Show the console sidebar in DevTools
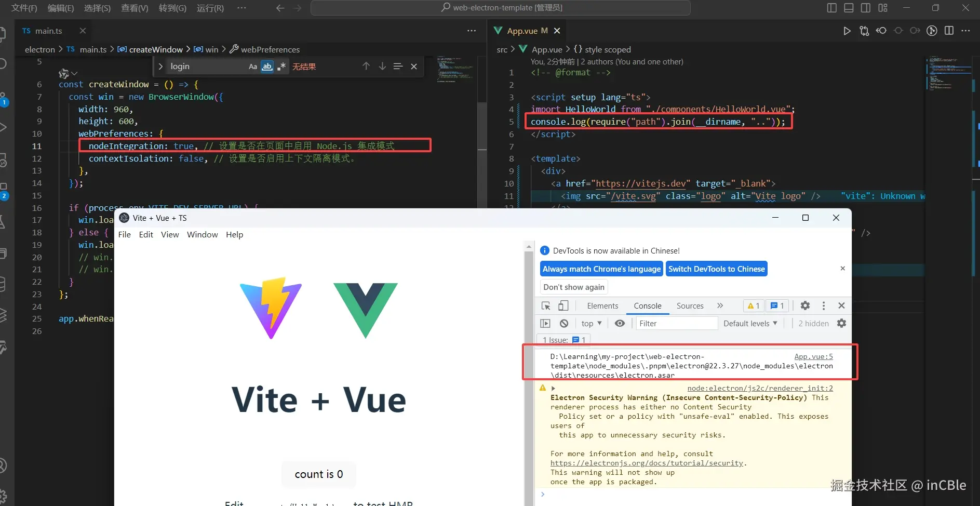This screenshot has height=506, width=980. tap(545, 323)
